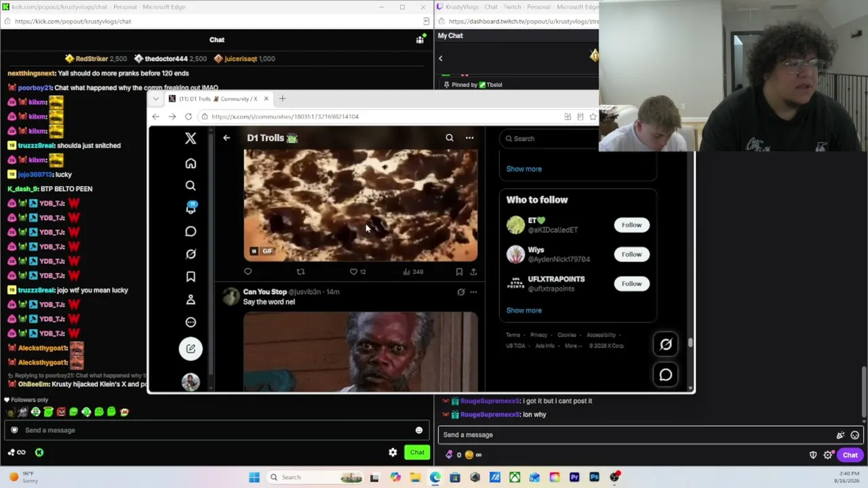868x488 pixels.
Task: Show more under Who to follow
Action: [x=524, y=310]
